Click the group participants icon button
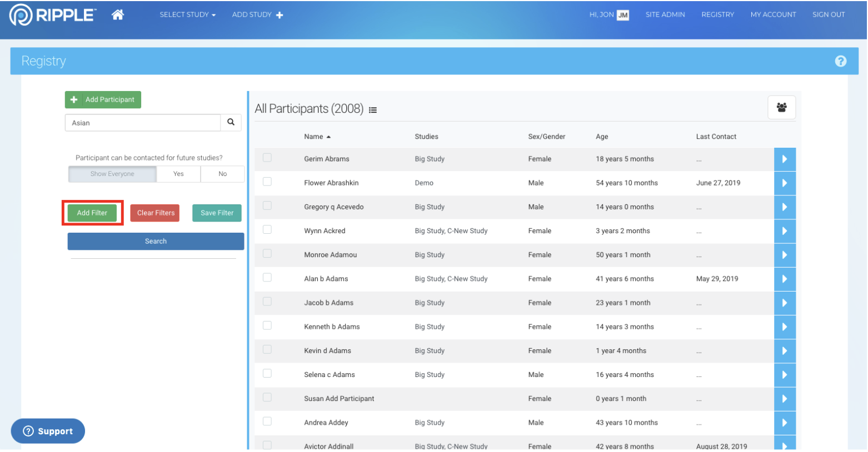The height and width of the screenshot is (452, 868). coord(781,107)
